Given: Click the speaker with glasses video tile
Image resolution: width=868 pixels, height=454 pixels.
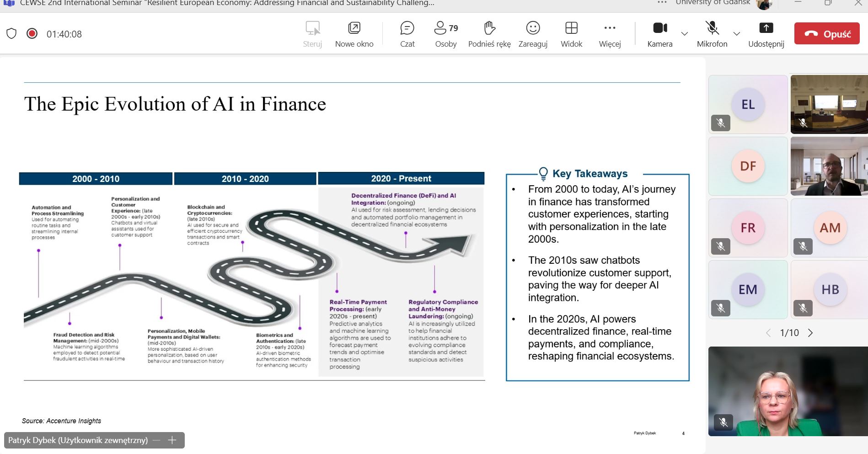Looking at the screenshot, I should [x=829, y=166].
